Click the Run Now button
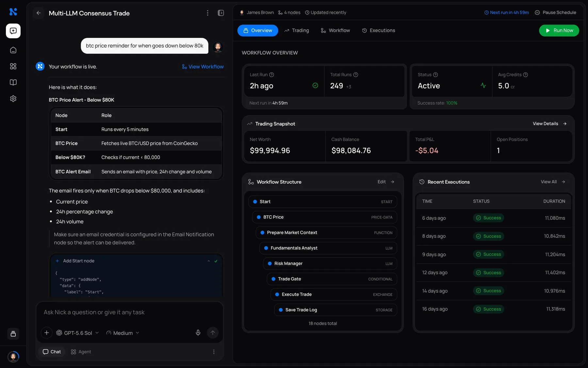The width and height of the screenshot is (588, 368). point(559,30)
